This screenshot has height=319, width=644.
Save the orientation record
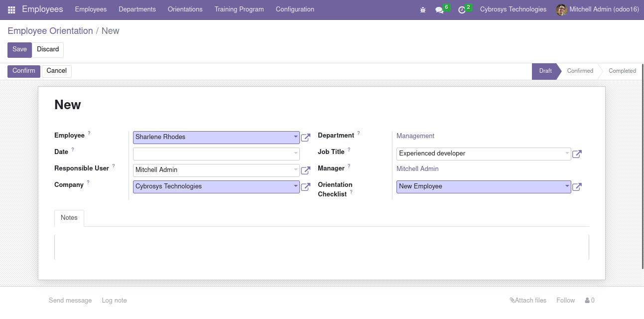point(19,49)
